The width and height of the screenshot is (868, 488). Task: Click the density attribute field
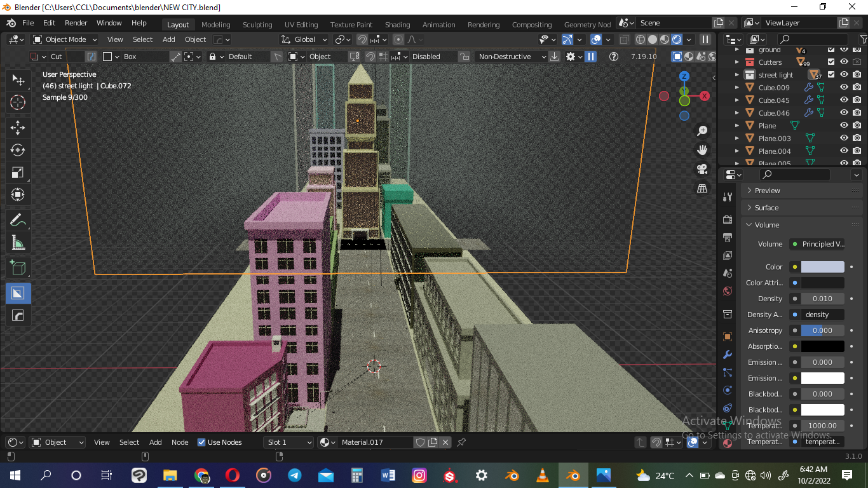pos(823,315)
